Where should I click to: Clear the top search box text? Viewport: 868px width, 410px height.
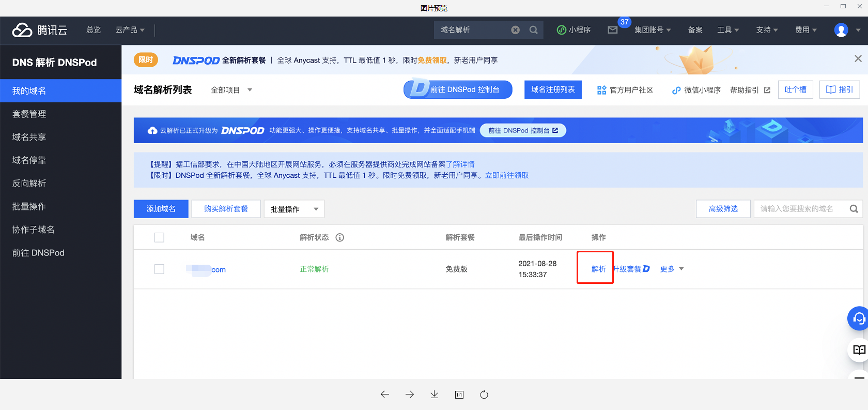pyautogui.click(x=515, y=30)
